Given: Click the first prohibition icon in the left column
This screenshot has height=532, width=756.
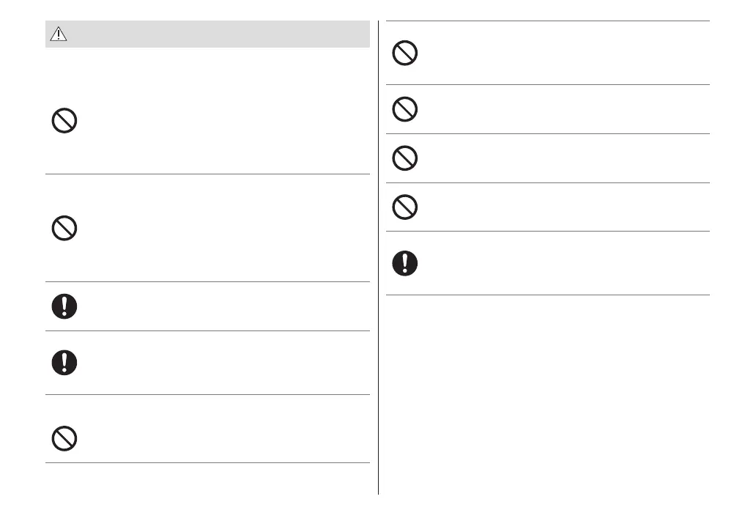Looking at the screenshot, I should [64, 121].
